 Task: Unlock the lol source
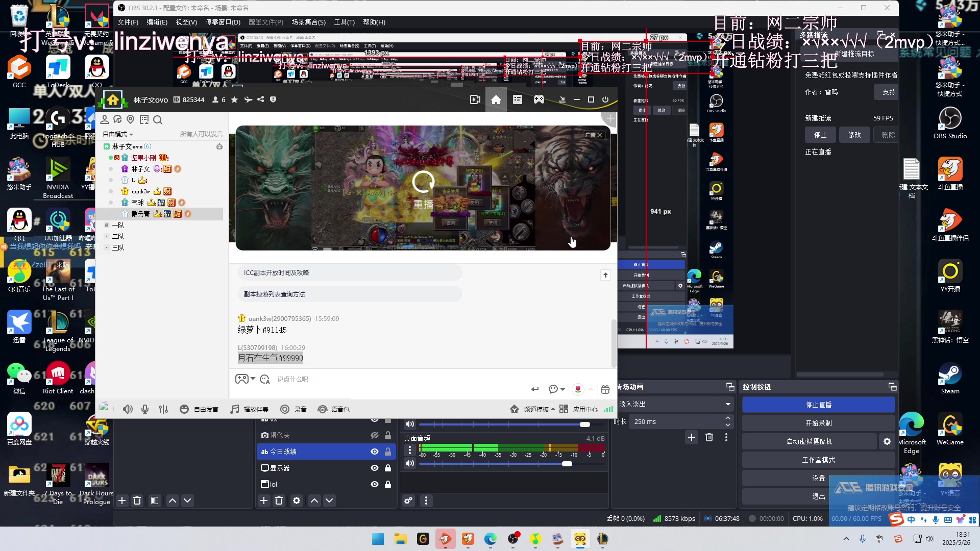tap(388, 484)
